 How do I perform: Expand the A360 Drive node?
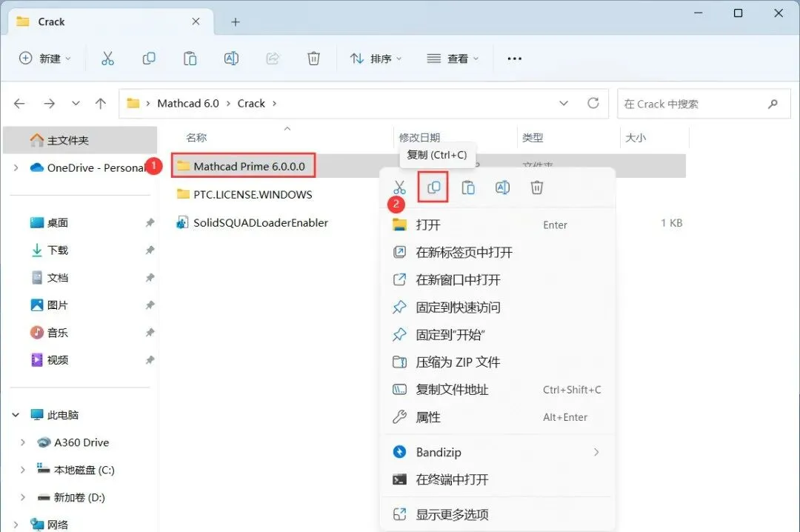coord(22,442)
